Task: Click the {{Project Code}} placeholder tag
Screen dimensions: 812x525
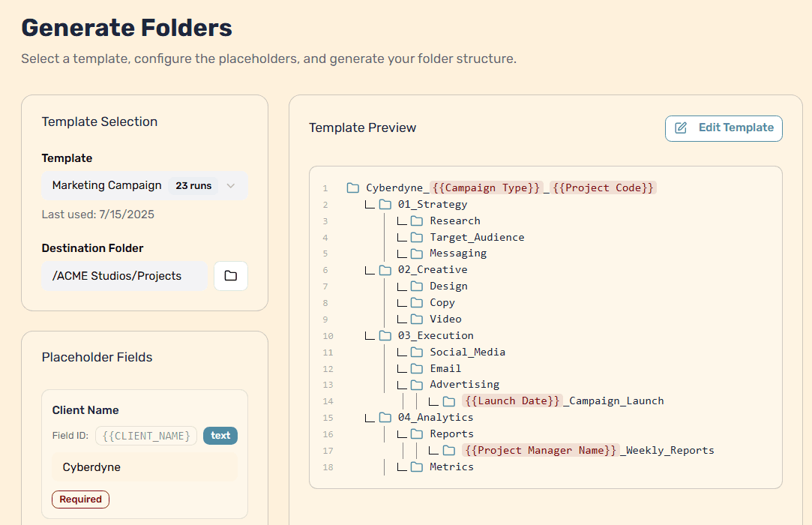Action: (x=604, y=187)
